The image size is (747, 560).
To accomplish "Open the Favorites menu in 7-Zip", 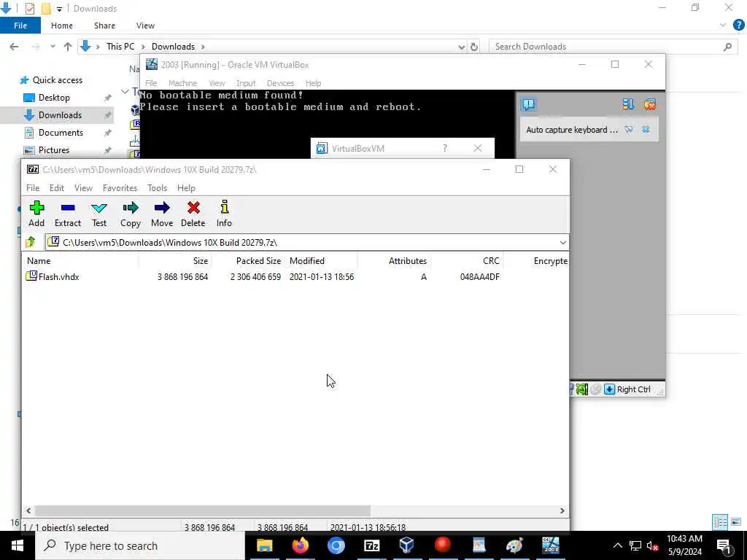I will pyautogui.click(x=120, y=188).
